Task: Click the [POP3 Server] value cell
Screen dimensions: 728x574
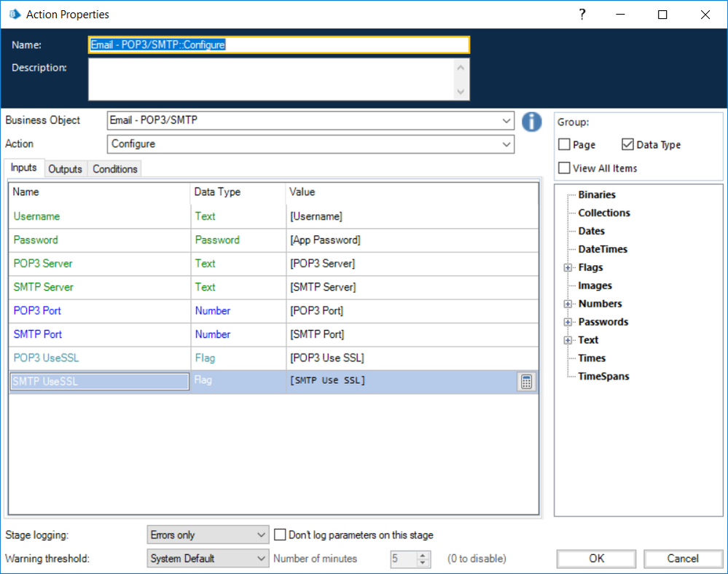Action: pos(412,264)
